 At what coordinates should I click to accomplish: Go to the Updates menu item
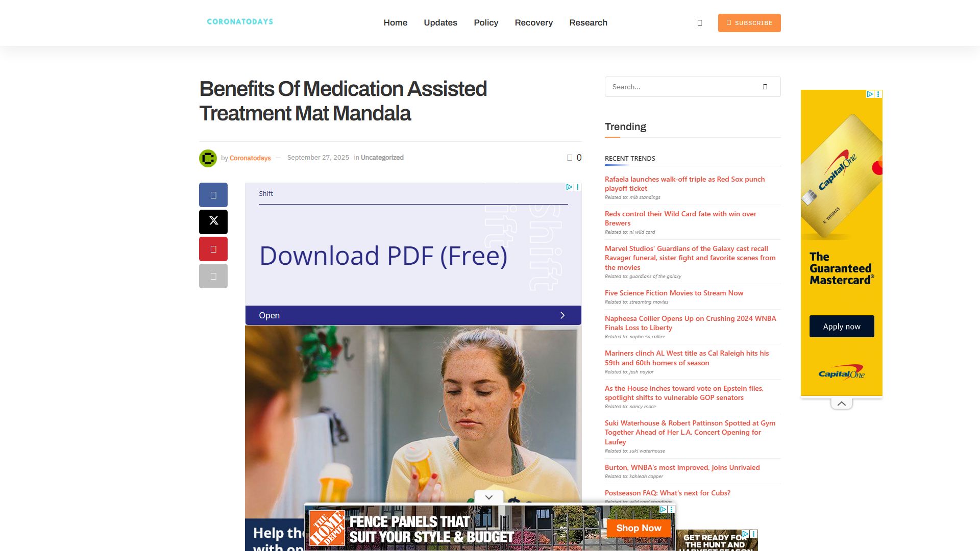click(440, 22)
